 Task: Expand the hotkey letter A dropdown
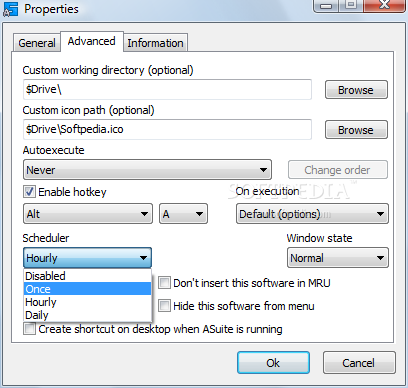point(183,214)
